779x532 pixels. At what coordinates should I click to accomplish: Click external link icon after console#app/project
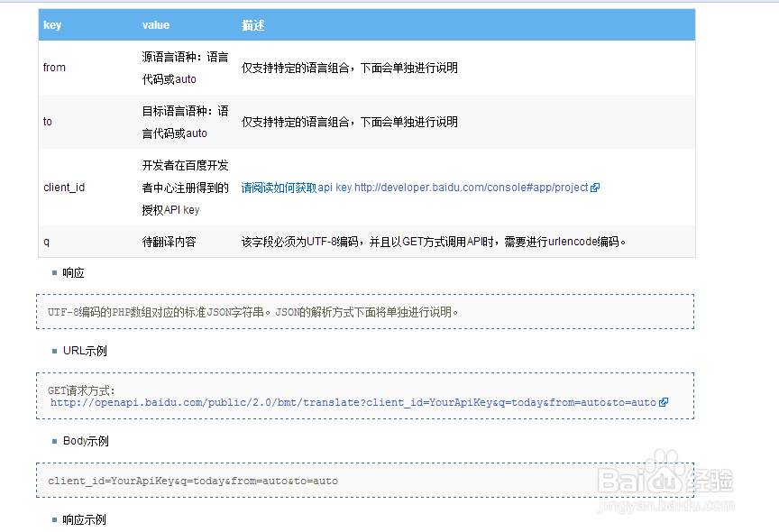click(595, 188)
